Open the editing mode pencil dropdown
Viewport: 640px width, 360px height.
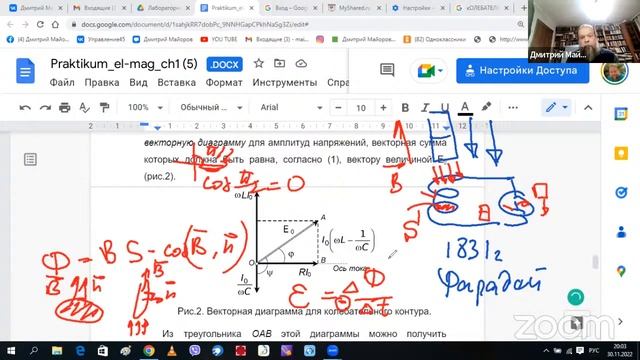tap(556, 107)
